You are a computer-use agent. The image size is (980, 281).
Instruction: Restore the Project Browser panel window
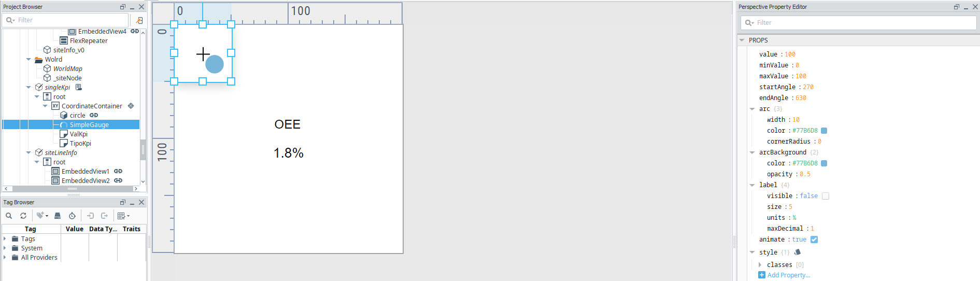123,7
